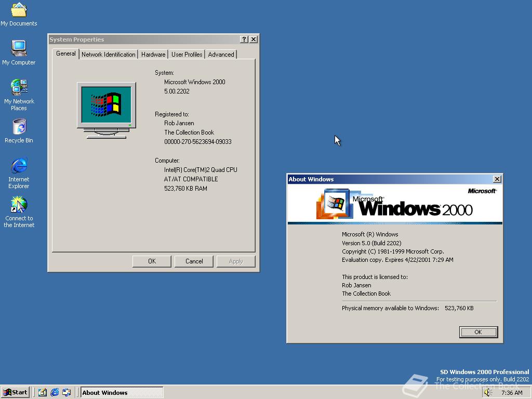Select the My Computer desktop icon
This screenshot has width=532, height=399.
(x=19, y=52)
